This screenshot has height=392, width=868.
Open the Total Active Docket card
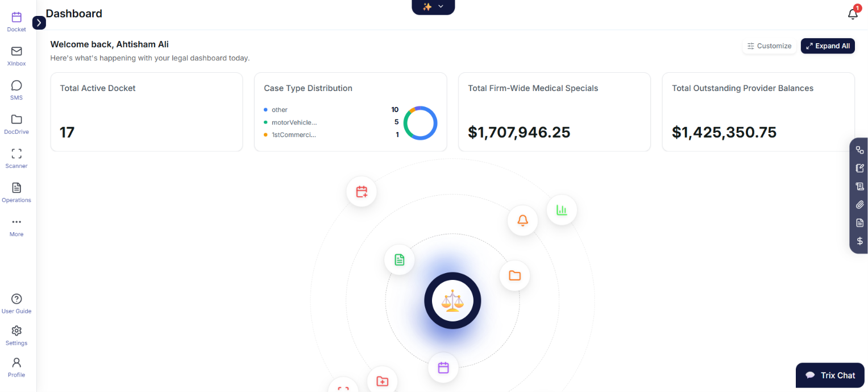(x=147, y=112)
